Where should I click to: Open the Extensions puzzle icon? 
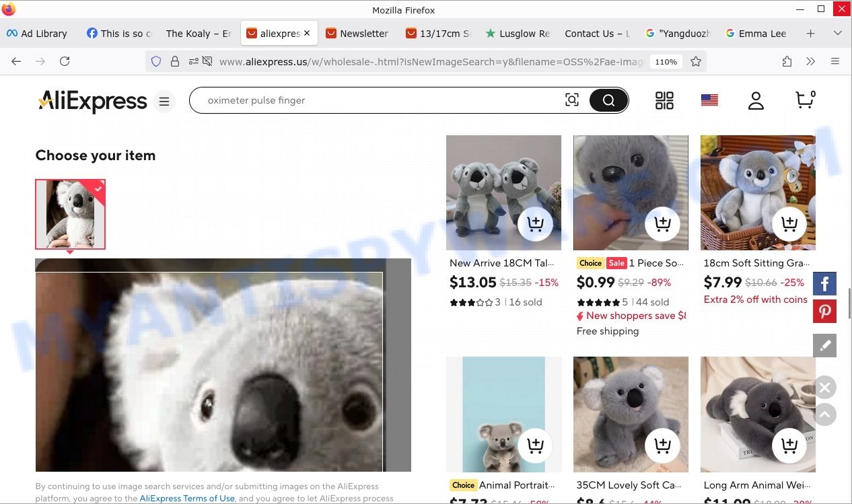pos(787,61)
